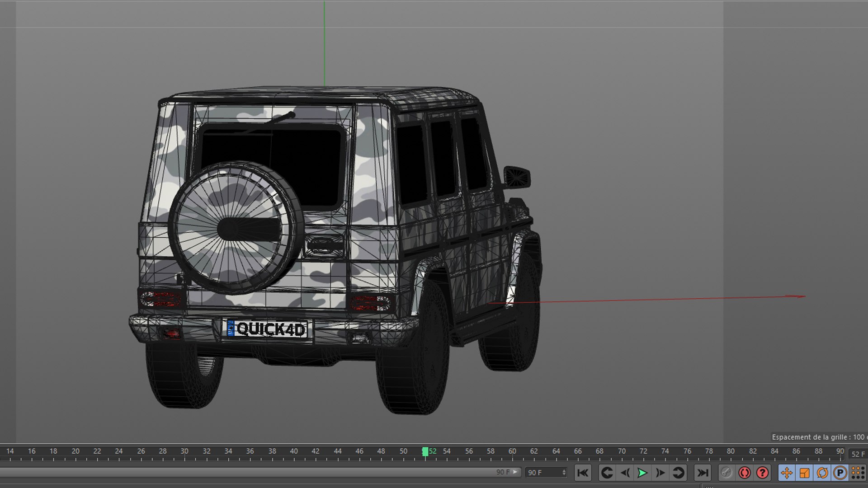Toggle rotation keying icon

pos(822,473)
